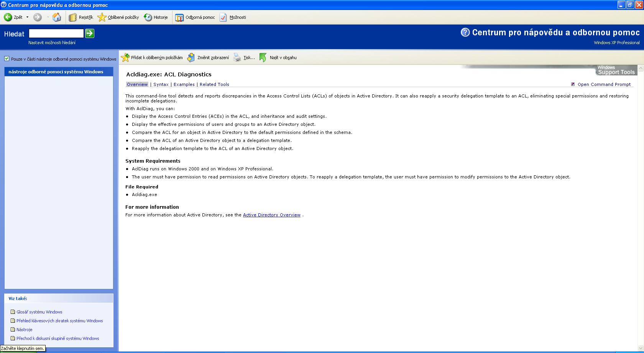The image size is (644, 353).
Task: Show Historie history list
Action: (156, 17)
